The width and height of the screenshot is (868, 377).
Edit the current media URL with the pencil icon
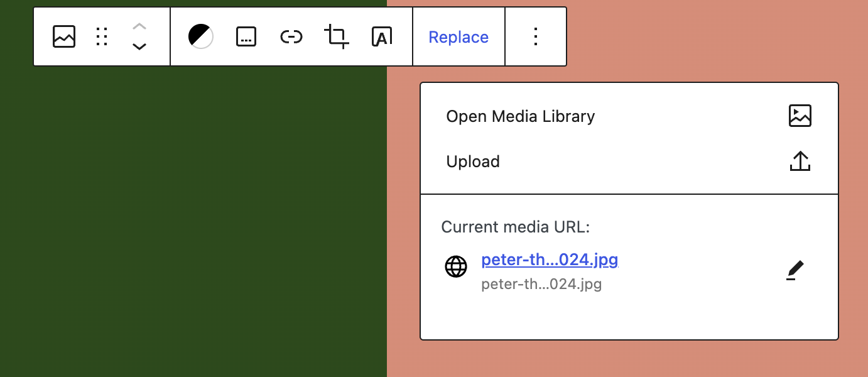click(795, 269)
